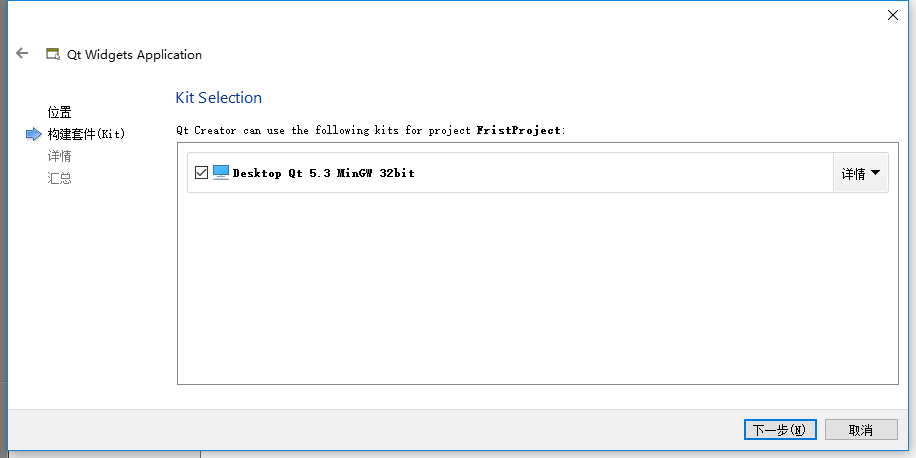Go back with the left arrow icon
Image resolution: width=916 pixels, height=458 pixels.
22,53
